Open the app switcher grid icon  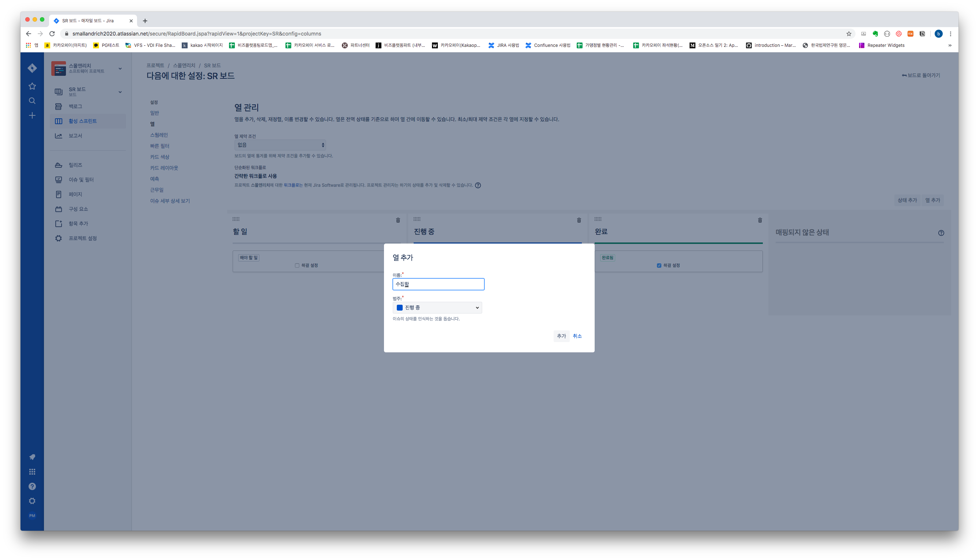click(x=32, y=471)
